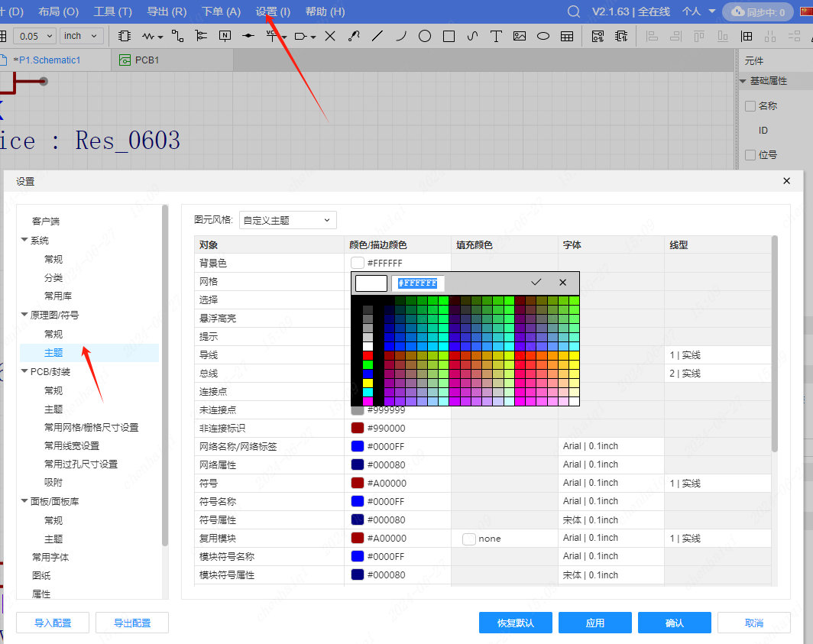Collapse the PCB/封装 tree section

click(x=24, y=372)
